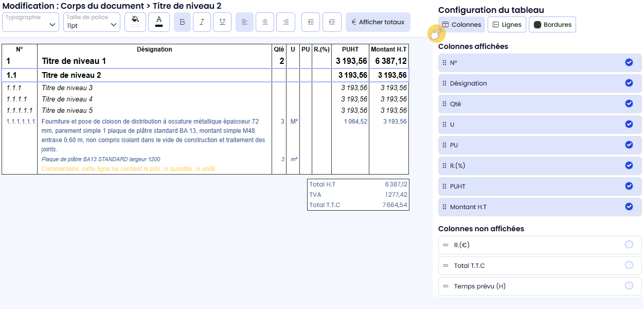
Task: Enable the Temps prévu (H) column
Action: [x=629, y=286]
